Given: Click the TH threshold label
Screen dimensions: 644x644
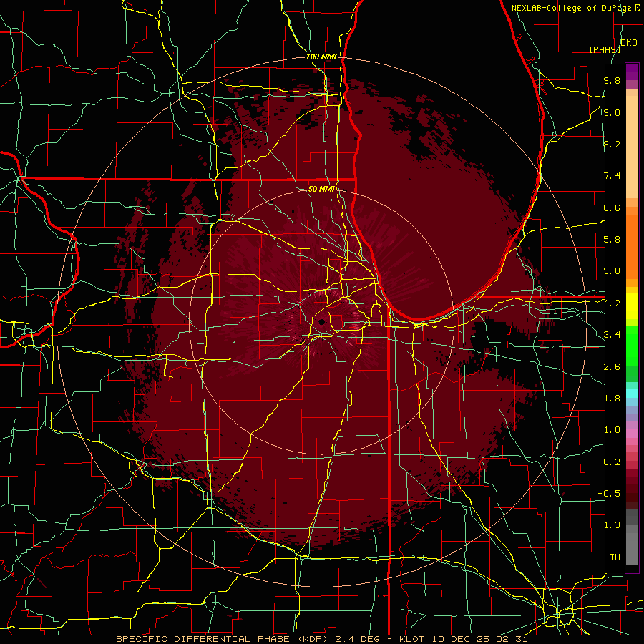Looking at the screenshot, I should [x=615, y=557].
